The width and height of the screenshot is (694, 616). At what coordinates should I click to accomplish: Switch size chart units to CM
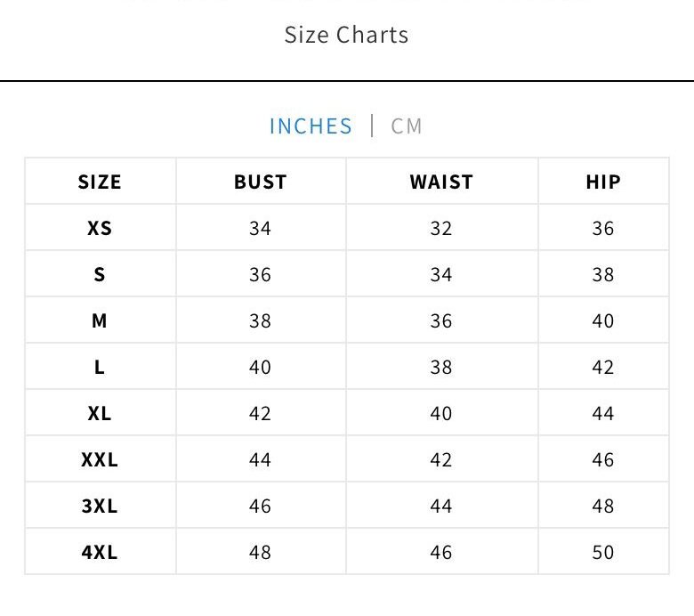click(x=407, y=126)
